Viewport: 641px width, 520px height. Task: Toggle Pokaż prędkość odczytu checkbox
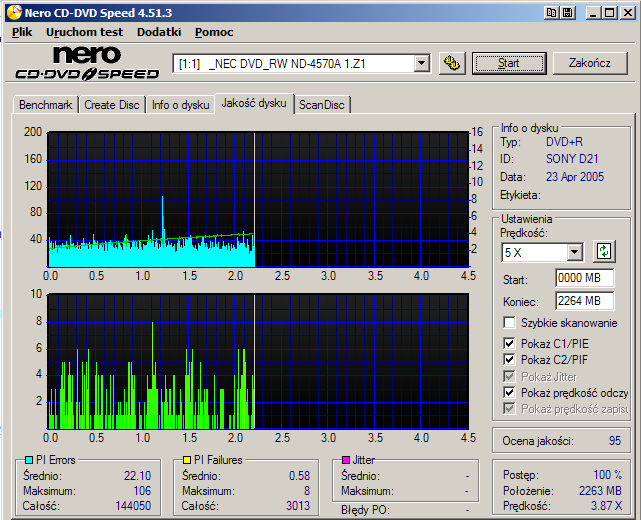[x=509, y=392]
